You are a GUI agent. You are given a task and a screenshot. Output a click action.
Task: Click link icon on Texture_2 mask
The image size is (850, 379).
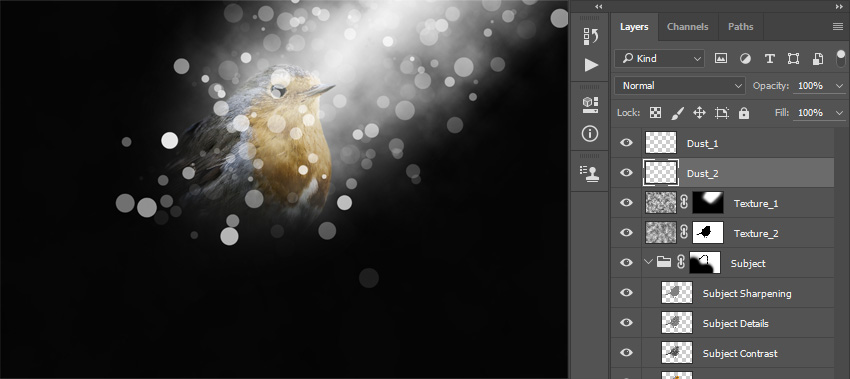684,233
